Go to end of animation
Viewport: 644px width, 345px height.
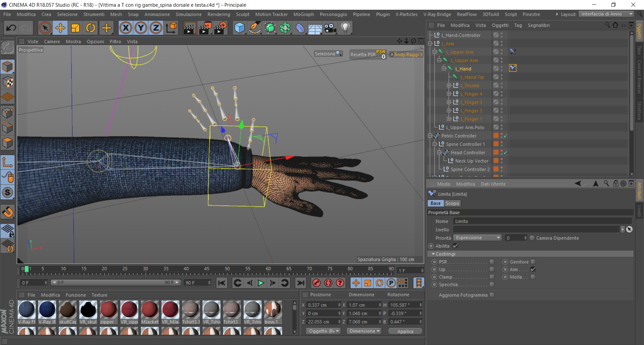[x=301, y=283]
